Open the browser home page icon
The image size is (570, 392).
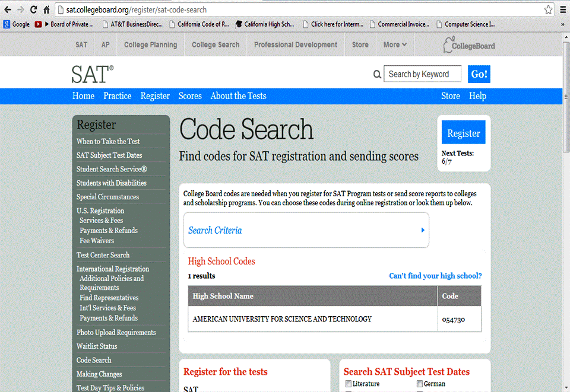[46, 10]
